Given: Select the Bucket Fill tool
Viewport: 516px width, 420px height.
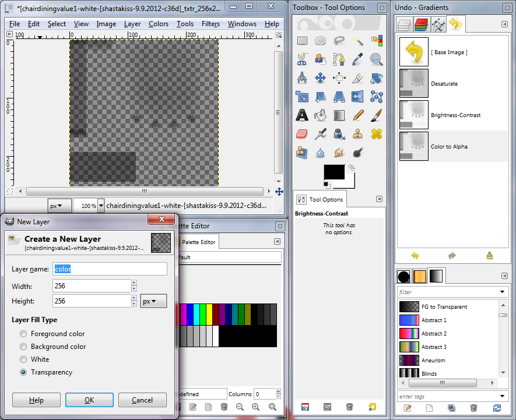Looking at the screenshot, I should coord(320,115).
